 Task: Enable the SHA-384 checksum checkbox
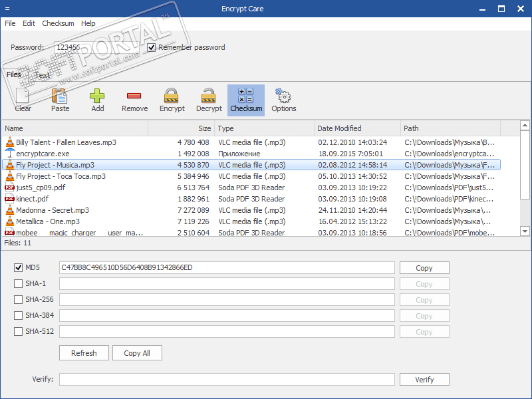[x=19, y=315]
